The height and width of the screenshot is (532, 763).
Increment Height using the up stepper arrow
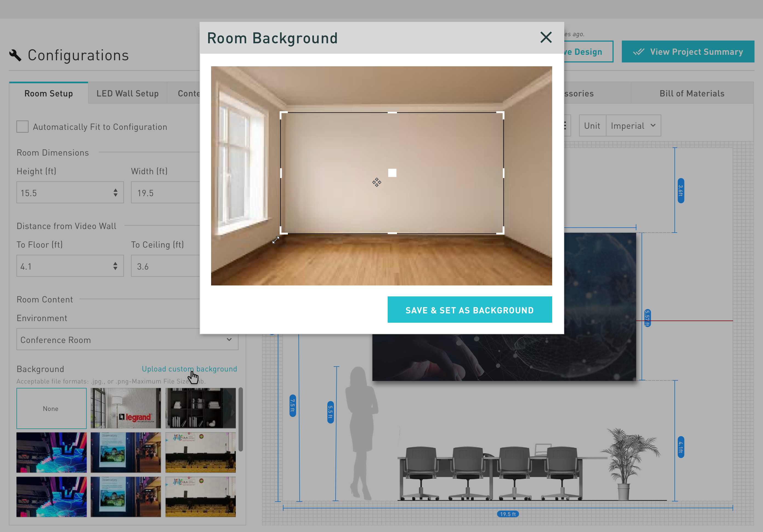(x=116, y=190)
